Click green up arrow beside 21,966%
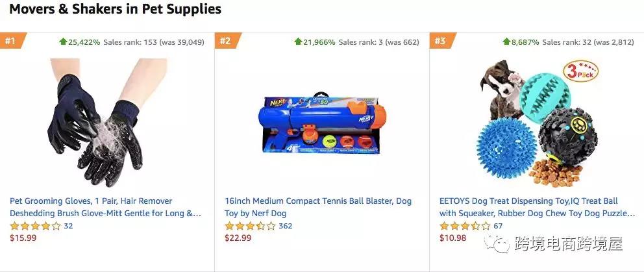The width and height of the screenshot is (644, 272). [x=298, y=42]
